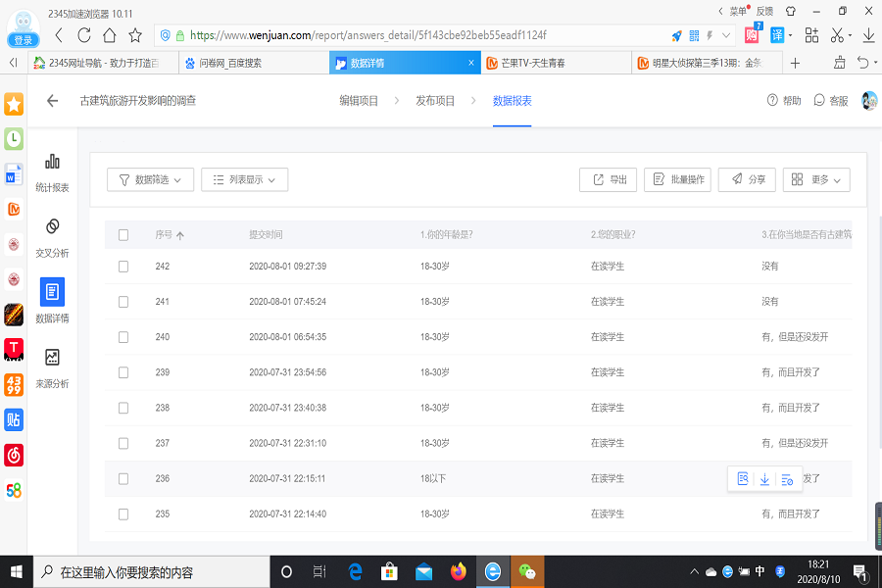Open the 列表显示 column display dropdown
The height and width of the screenshot is (588, 882).
click(x=244, y=179)
